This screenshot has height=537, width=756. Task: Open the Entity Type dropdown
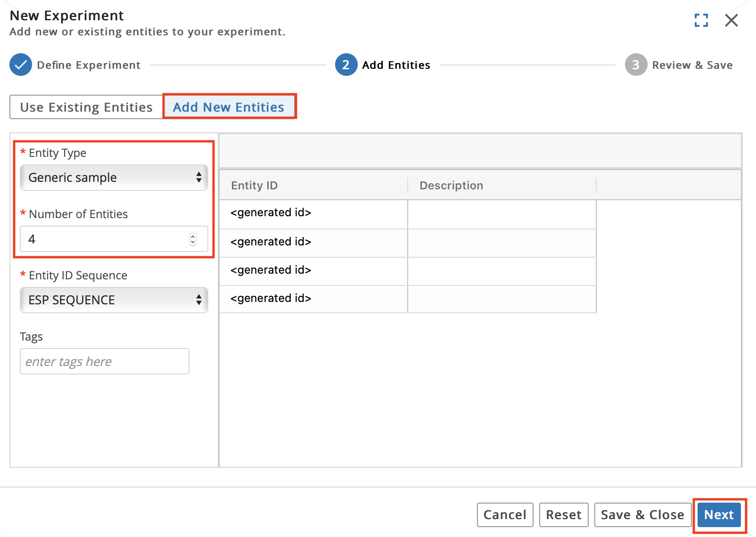114,178
